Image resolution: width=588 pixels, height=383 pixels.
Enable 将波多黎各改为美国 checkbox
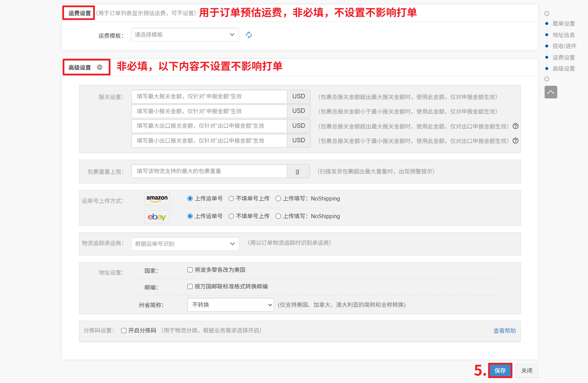(190, 270)
